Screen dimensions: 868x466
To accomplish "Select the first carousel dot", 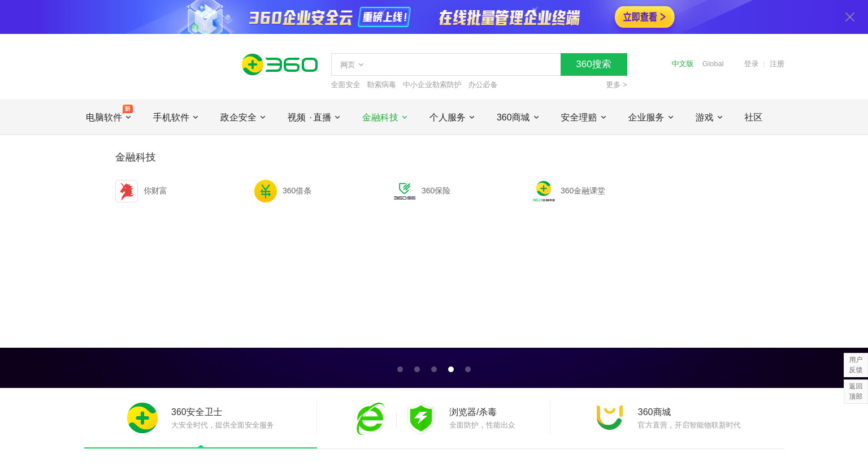I will [400, 369].
